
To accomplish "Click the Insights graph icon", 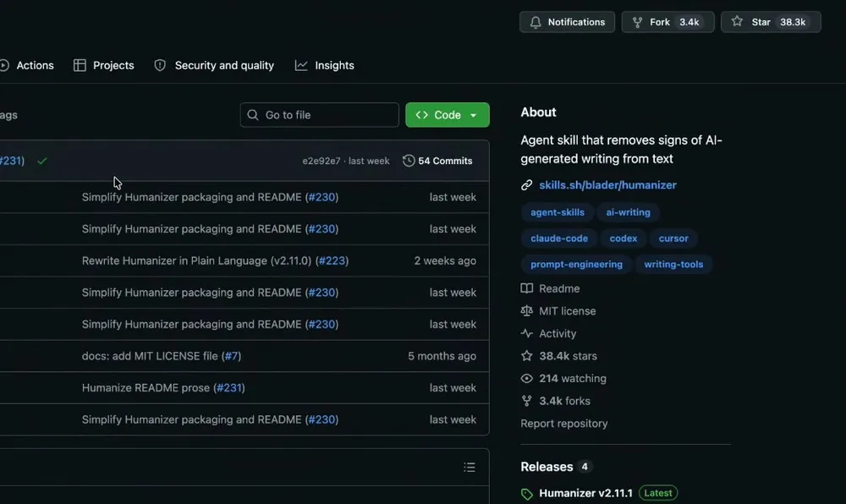I will point(301,65).
